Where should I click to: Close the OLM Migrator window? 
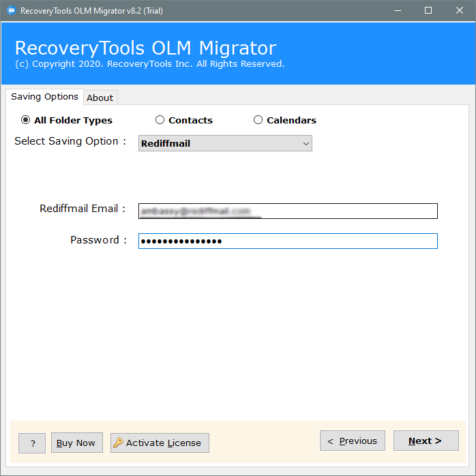pyautogui.click(x=460, y=11)
